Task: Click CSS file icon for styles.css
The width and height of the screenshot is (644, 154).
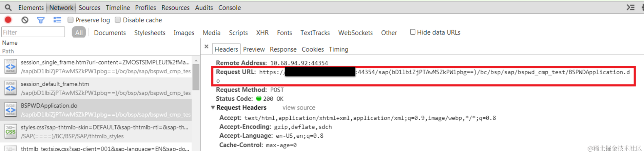Action: (x=11, y=132)
